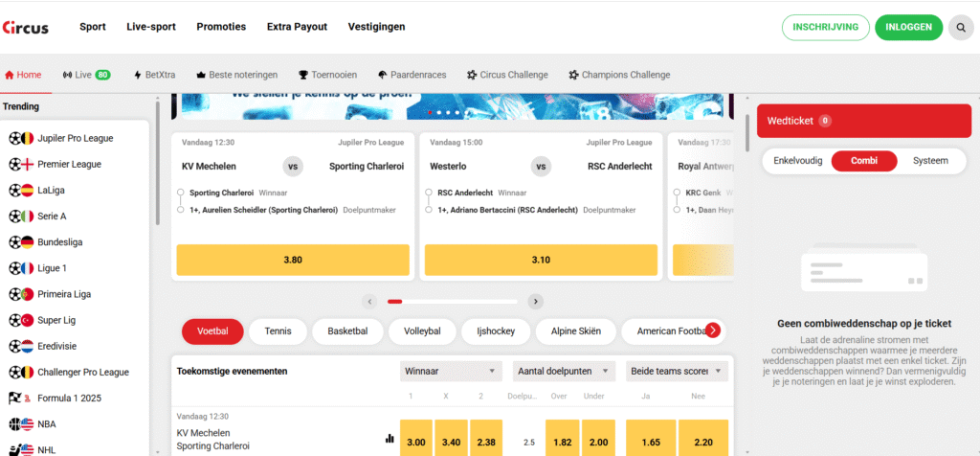980x456 pixels.
Task: Select the Basketbal sport tab
Action: coord(347,331)
